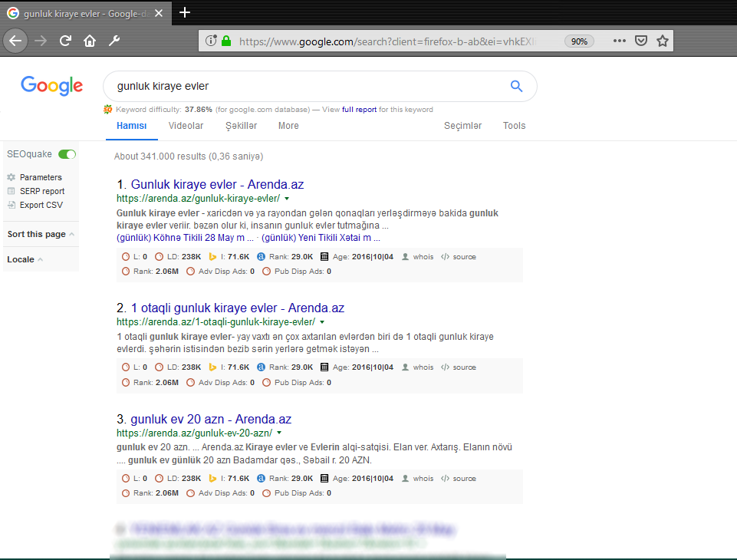This screenshot has width=737, height=560.
Task: Save page using the Pocket icon
Action: 641,41
